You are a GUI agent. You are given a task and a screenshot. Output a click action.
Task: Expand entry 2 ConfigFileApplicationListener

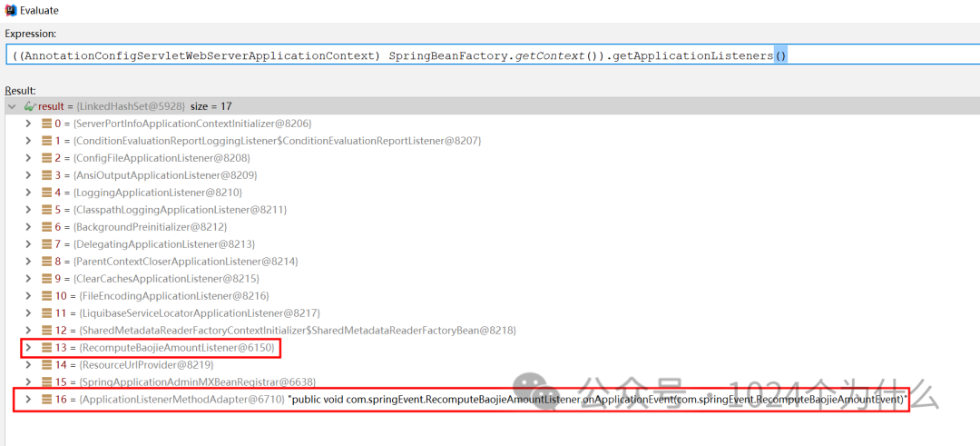(28, 158)
